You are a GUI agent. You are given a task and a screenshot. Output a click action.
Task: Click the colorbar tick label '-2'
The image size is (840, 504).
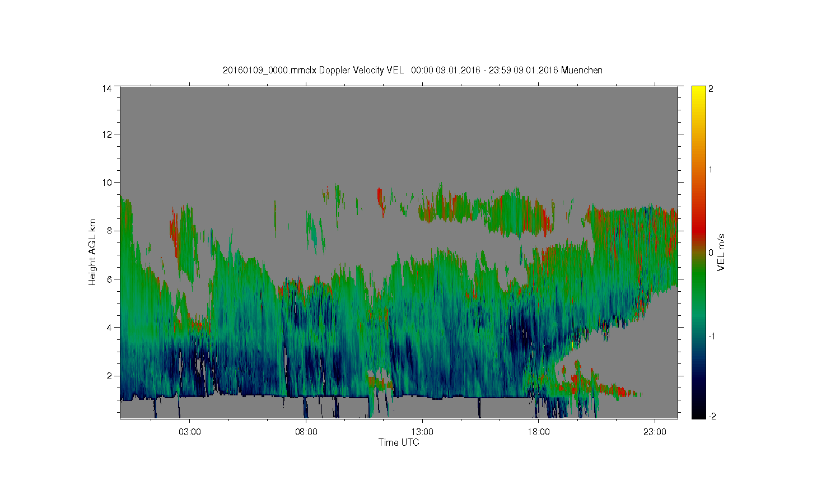pyautogui.click(x=713, y=416)
